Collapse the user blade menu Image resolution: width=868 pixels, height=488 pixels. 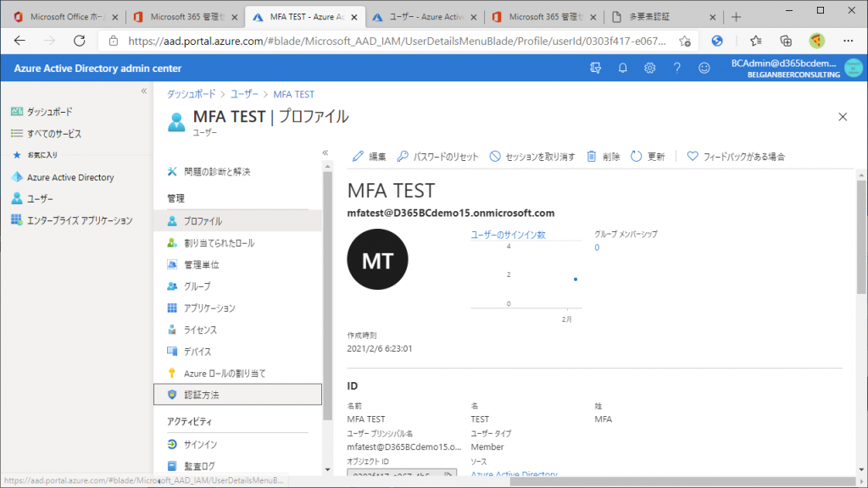point(325,152)
